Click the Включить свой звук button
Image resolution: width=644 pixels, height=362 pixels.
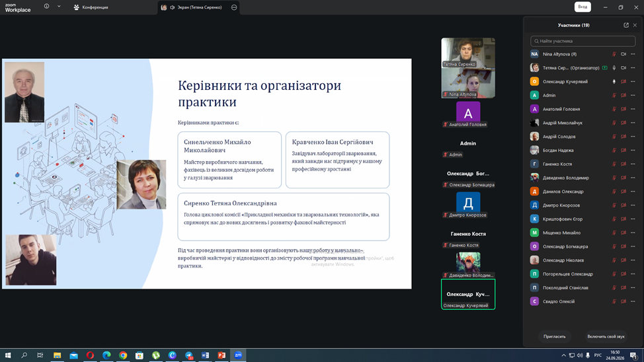point(606,336)
